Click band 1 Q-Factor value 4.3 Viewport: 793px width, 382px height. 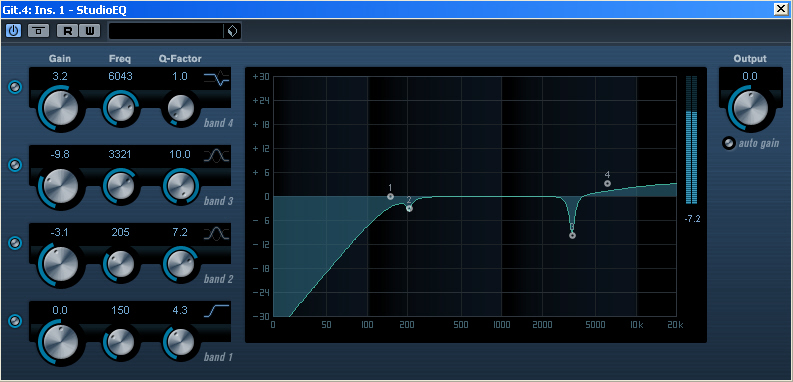[x=180, y=310]
